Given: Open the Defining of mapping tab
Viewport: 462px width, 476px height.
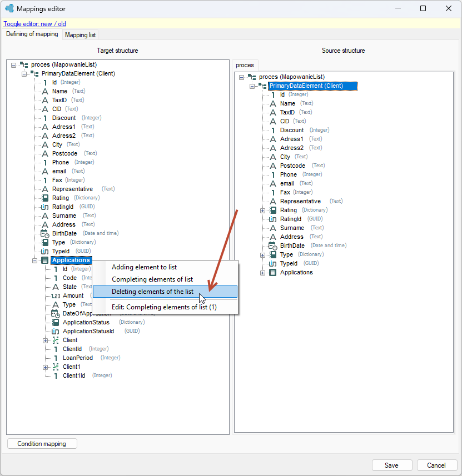Looking at the screenshot, I should pos(32,34).
